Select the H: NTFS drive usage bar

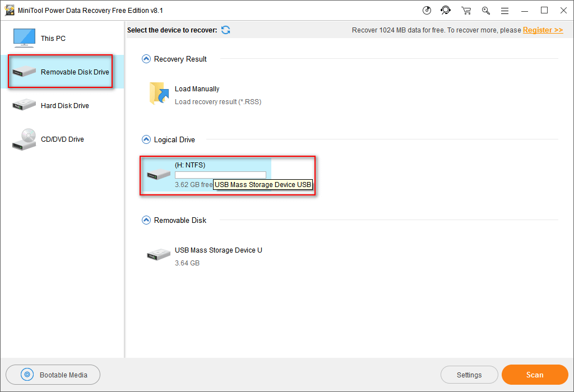pyautogui.click(x=220, y=175)
